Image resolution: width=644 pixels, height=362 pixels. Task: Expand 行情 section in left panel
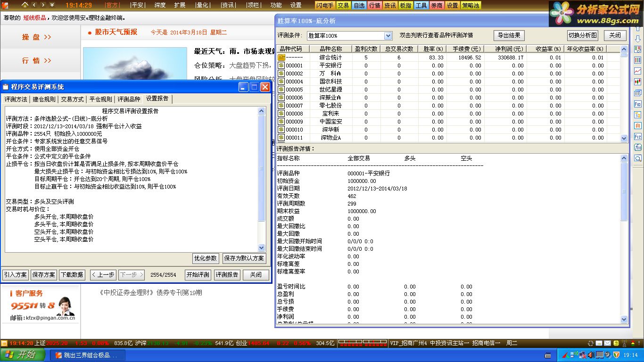click(37, 60)
